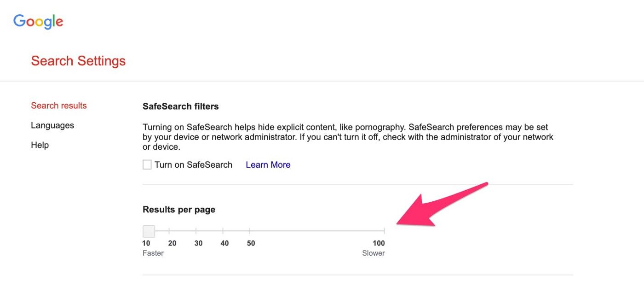Click the number 10 label under slider
The width and height of the screenshot is (644, 287).
coord(146,243)
